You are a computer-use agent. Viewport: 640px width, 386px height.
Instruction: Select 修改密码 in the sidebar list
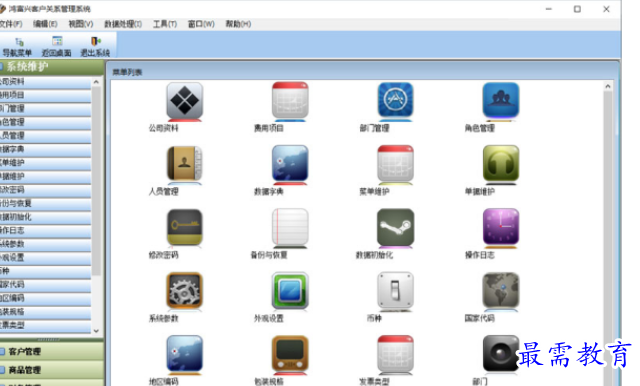click(x=45, y=190)
